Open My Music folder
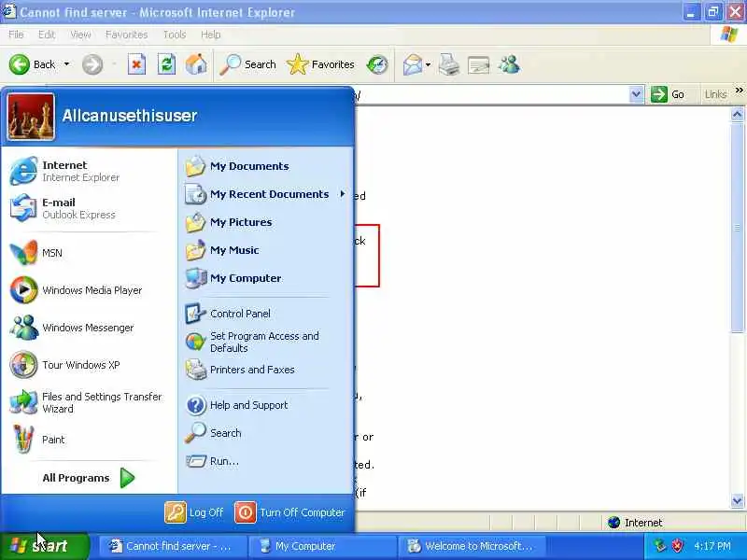The image size is (747, 560). pyautogui.click(x=266, y=250)
